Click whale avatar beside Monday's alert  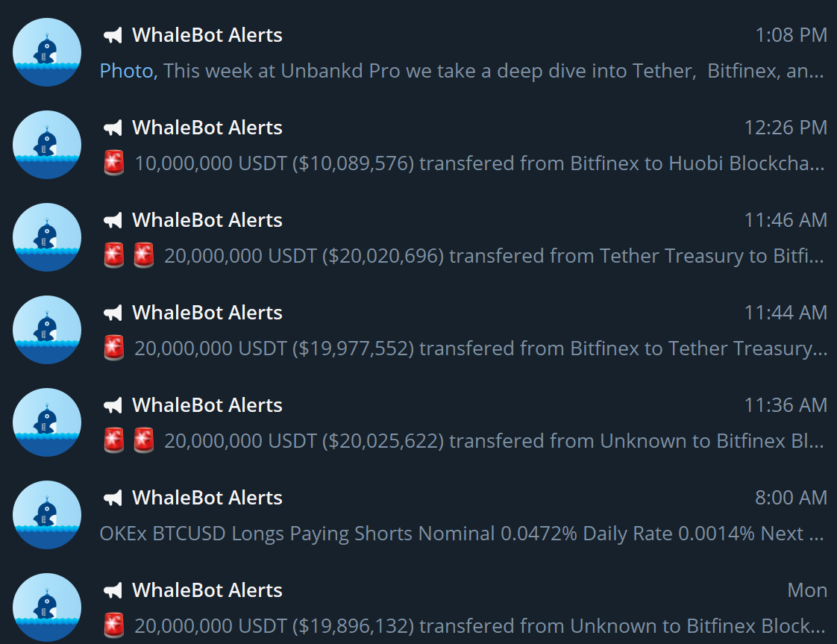[x=47, y=607]
